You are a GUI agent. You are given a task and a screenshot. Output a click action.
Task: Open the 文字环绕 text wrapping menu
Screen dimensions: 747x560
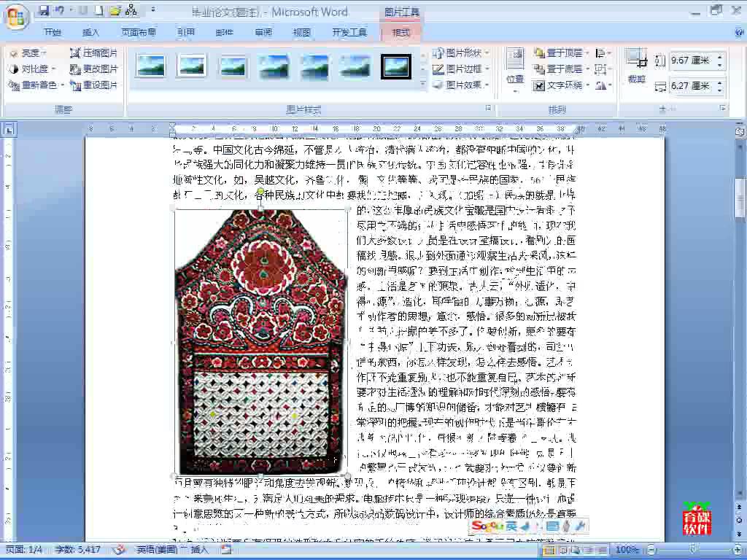pyautogui.click(x=561, y=85)
